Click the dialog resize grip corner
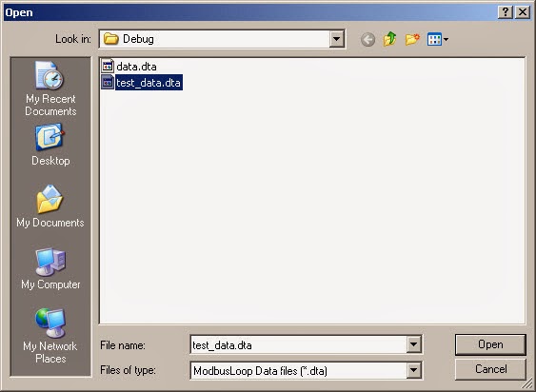536x392 pixels. click(528, 384)
